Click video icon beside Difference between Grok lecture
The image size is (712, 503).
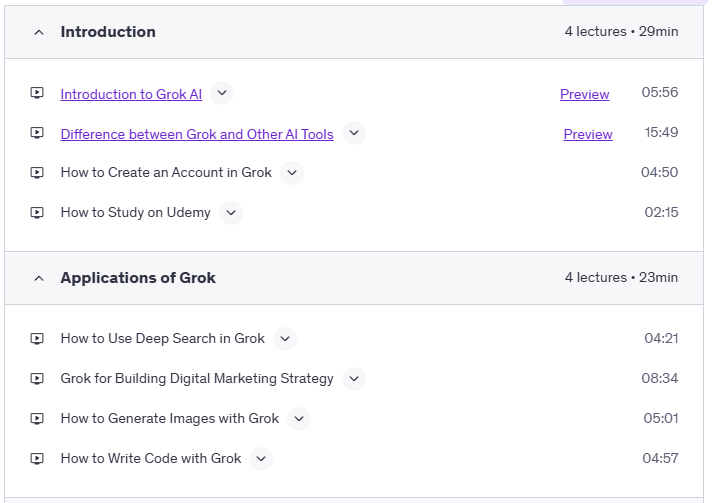37,133
